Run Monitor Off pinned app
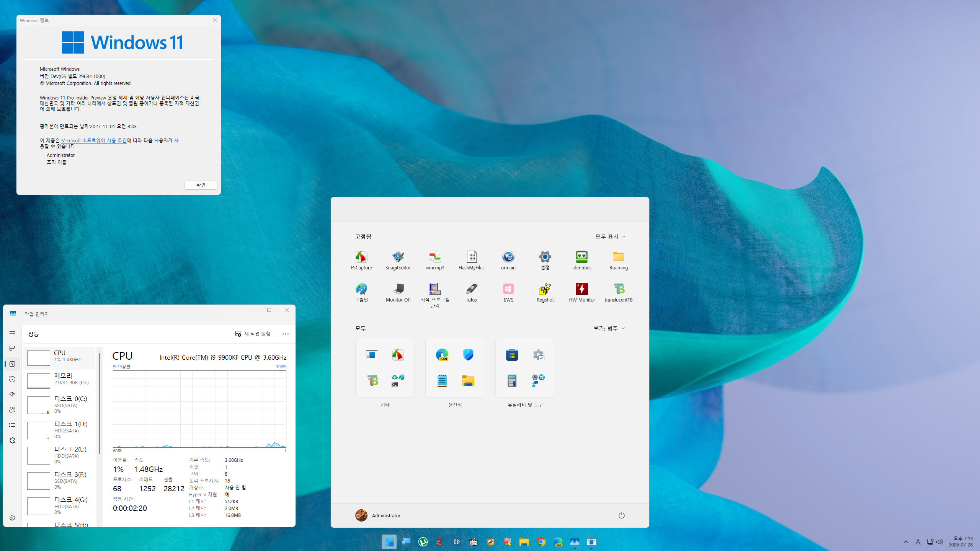 [398, 293]
